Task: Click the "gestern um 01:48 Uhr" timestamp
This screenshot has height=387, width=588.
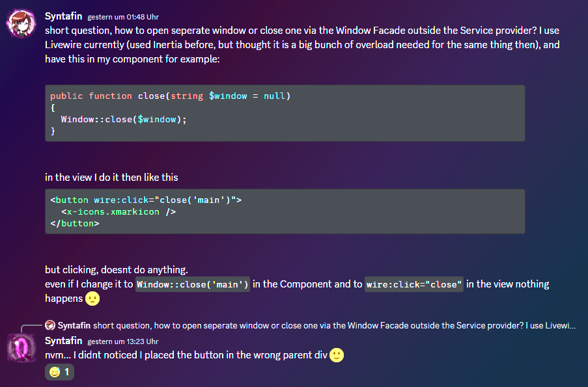Action: pos(124,17)
